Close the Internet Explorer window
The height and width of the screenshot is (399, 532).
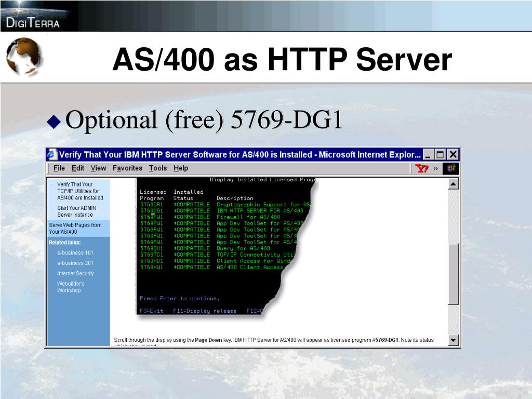tap(453, 155)
